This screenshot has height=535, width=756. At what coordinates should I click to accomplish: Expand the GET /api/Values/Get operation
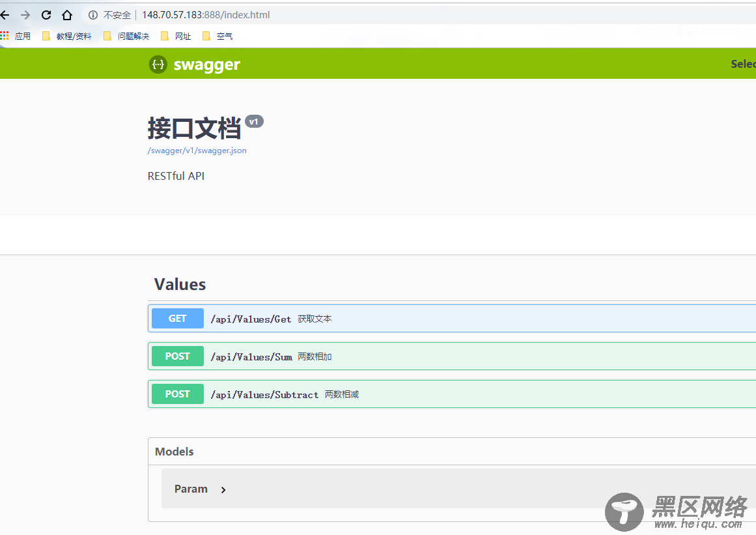452,319
